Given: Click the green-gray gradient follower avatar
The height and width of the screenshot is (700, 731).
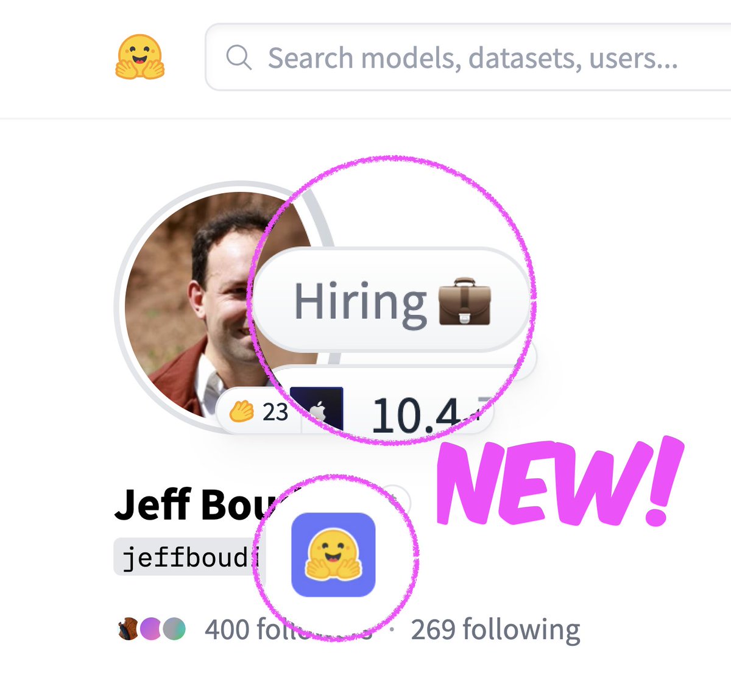Looking at the screenshot, I should coord(174,629).
